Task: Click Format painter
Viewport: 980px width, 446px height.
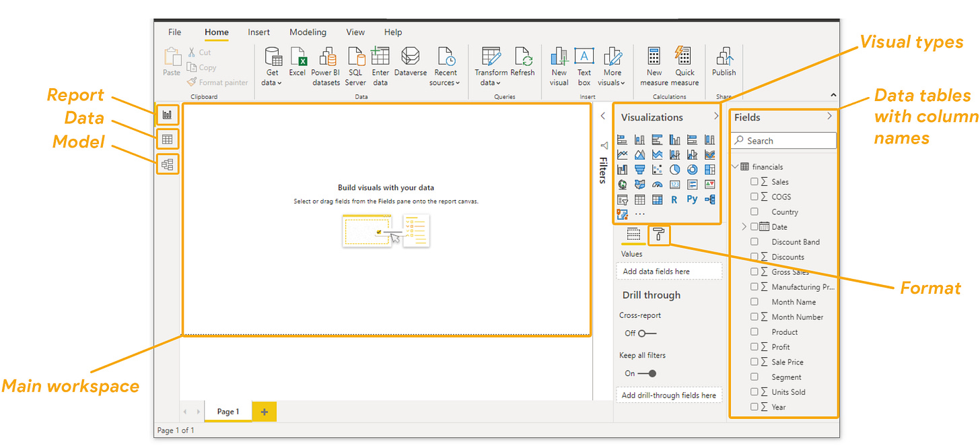Action: coord(217,82)
